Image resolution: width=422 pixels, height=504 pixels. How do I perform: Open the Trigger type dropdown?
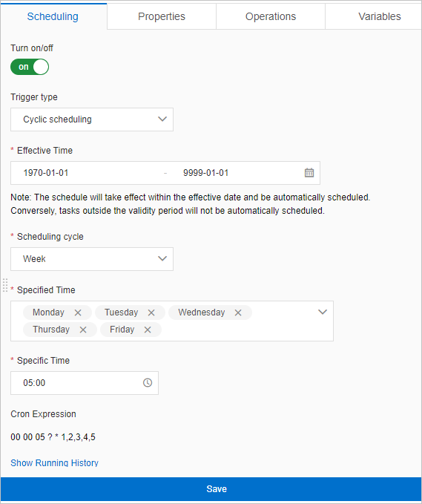(92, 120)
